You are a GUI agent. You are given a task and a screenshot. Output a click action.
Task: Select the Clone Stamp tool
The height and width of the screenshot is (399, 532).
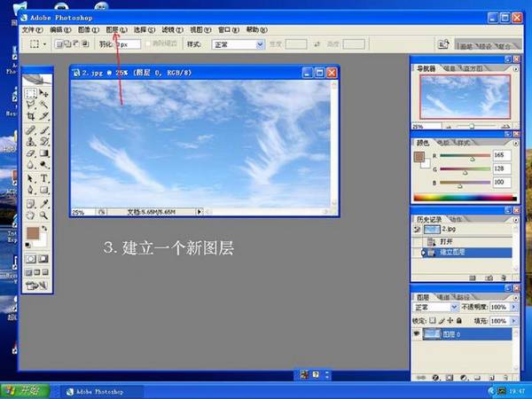coord(31,142)
